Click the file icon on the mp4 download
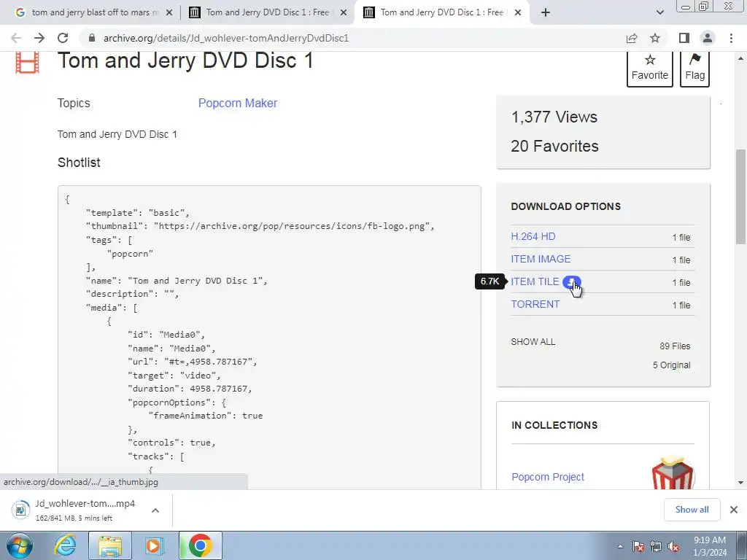Image resolution: width=747 pixels, height=560 pixels. coord(20,510)
